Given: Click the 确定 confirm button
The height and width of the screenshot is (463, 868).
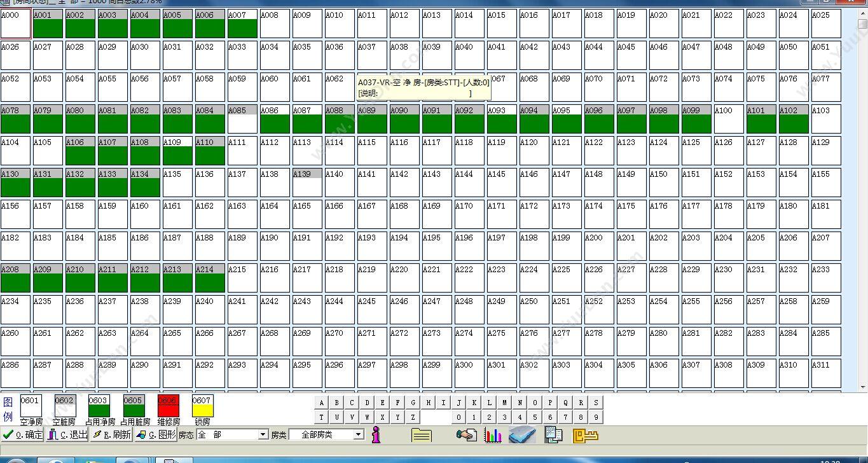Looking at the screenshot, I should point(23,434).
